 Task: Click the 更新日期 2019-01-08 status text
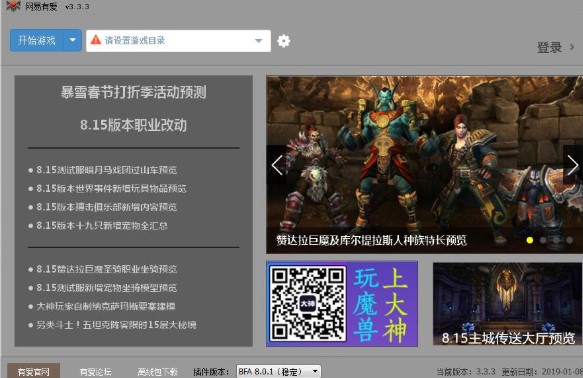point(542,372)
